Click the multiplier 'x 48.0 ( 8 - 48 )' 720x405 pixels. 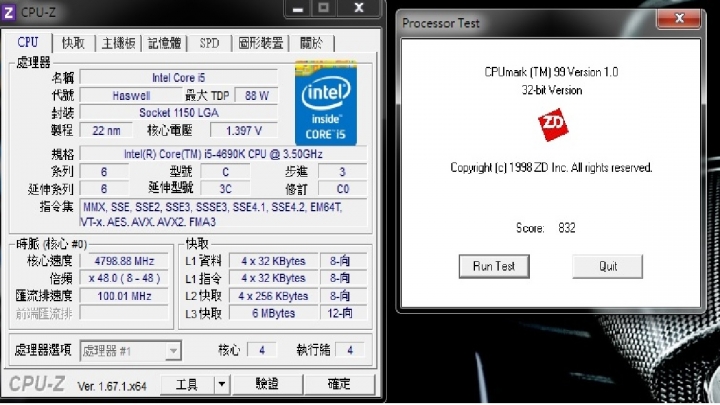[124, 278]
